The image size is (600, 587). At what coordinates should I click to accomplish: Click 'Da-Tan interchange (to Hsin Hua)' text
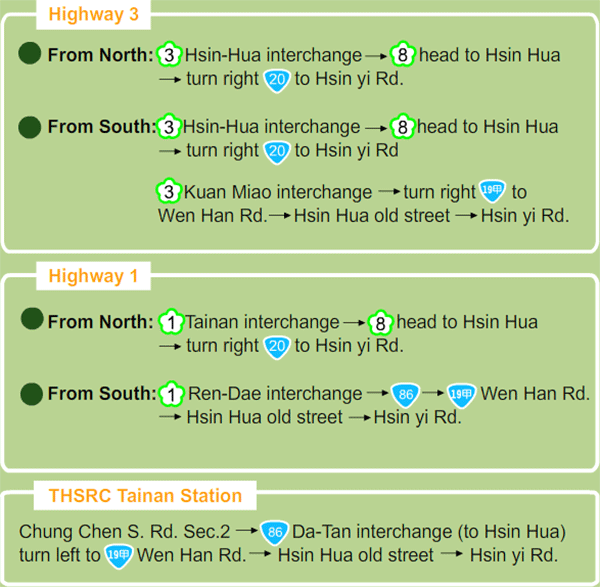(x=429, y=532)
